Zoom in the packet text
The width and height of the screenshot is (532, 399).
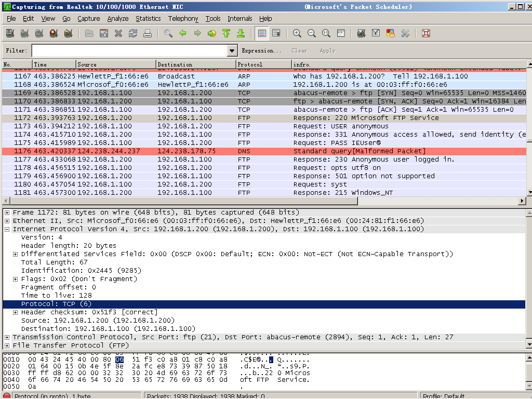(297, 33)
